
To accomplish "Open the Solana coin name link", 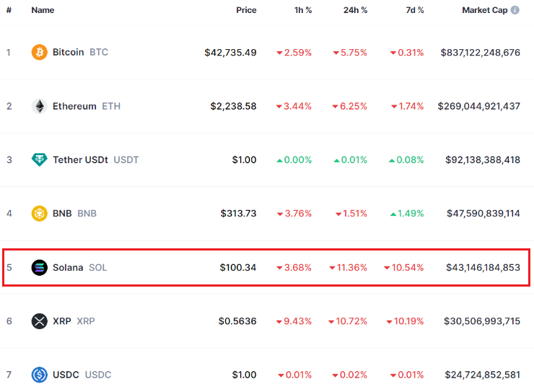I will 68,267.
